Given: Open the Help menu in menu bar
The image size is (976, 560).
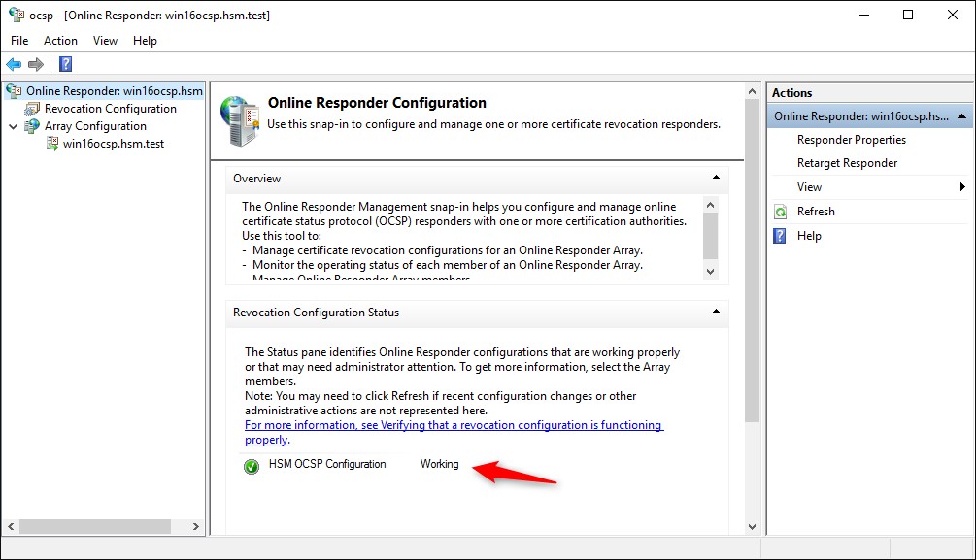Looking at the screenshot, I should pos(145,41).
